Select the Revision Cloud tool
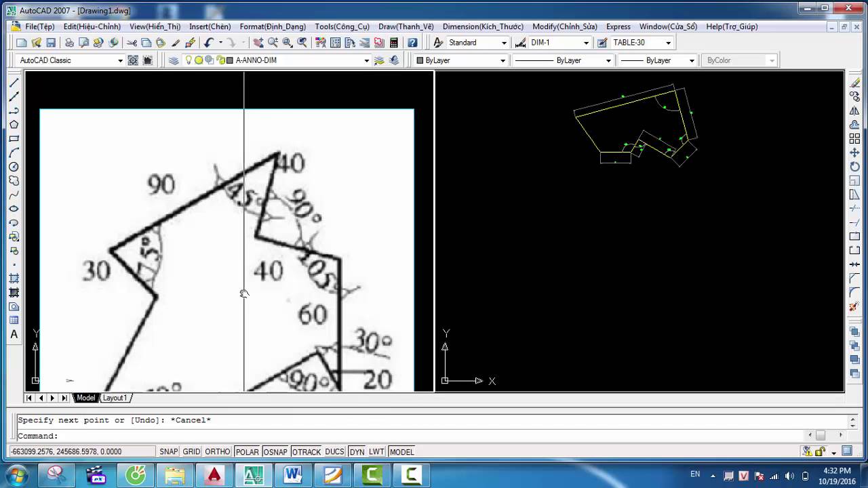The width and height of the screenshot is (868, 488). tap(14, 181)
